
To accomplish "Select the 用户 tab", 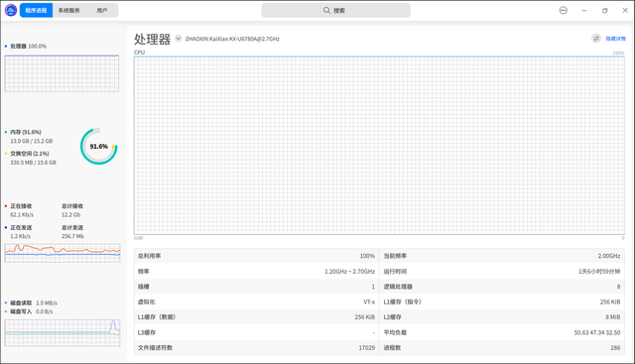I will point(102,10).
